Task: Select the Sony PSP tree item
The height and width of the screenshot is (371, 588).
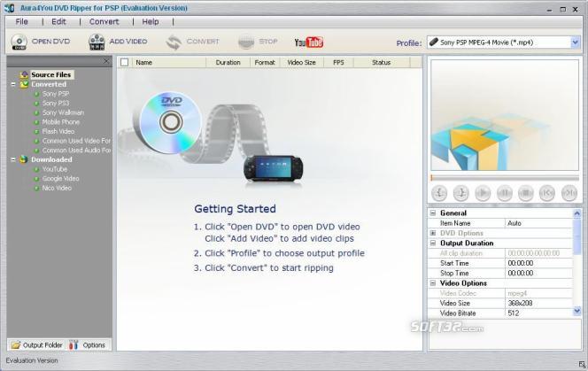Action: click(x=56, y=94)
